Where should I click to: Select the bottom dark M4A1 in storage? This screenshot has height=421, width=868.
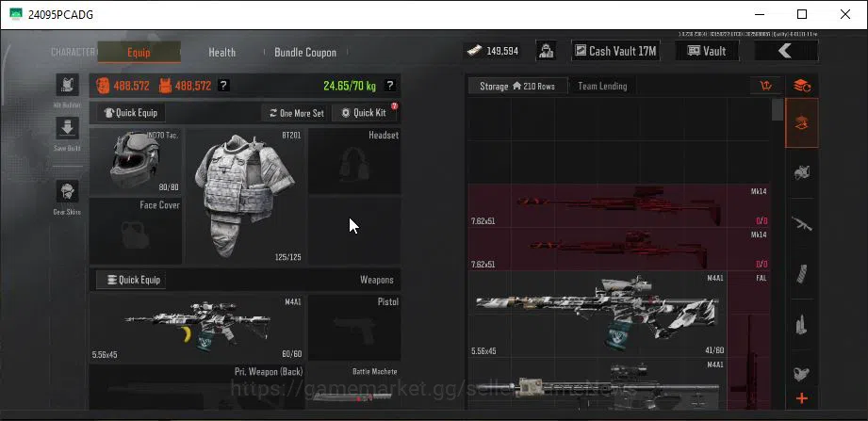click(x=598, y=384)
